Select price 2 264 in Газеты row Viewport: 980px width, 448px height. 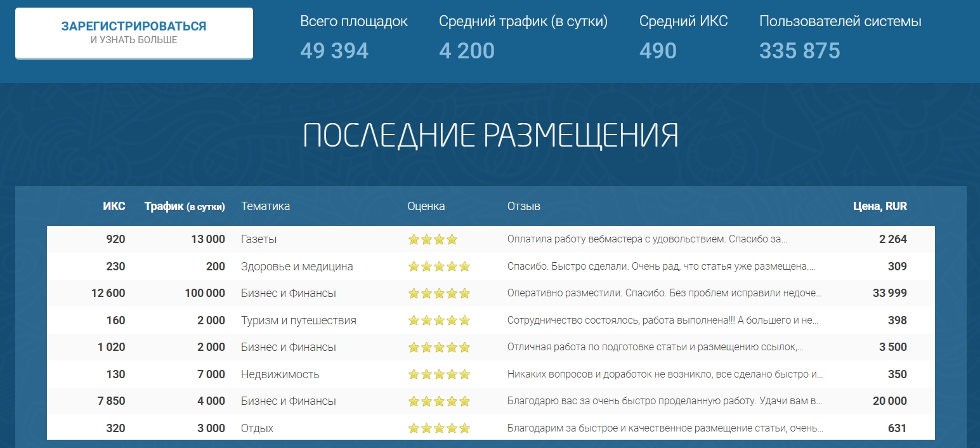(x=893, y=240)
